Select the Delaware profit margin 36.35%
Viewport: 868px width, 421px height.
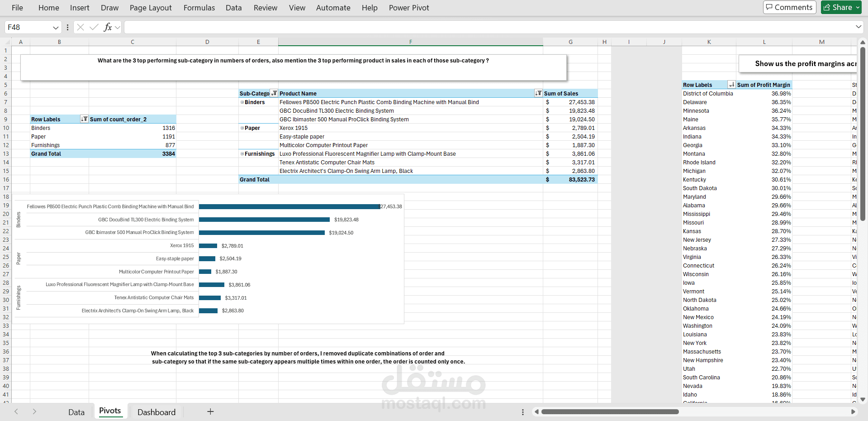[x=764, y=102]
